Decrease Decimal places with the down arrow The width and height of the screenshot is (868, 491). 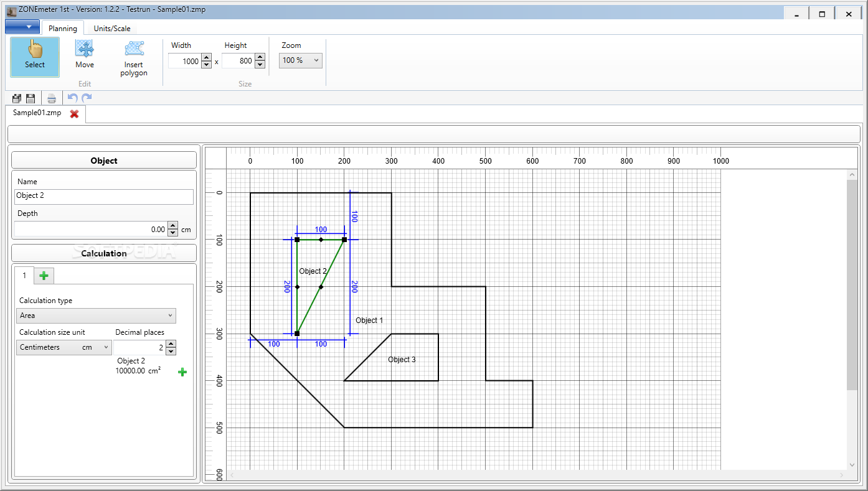point(171,351)
